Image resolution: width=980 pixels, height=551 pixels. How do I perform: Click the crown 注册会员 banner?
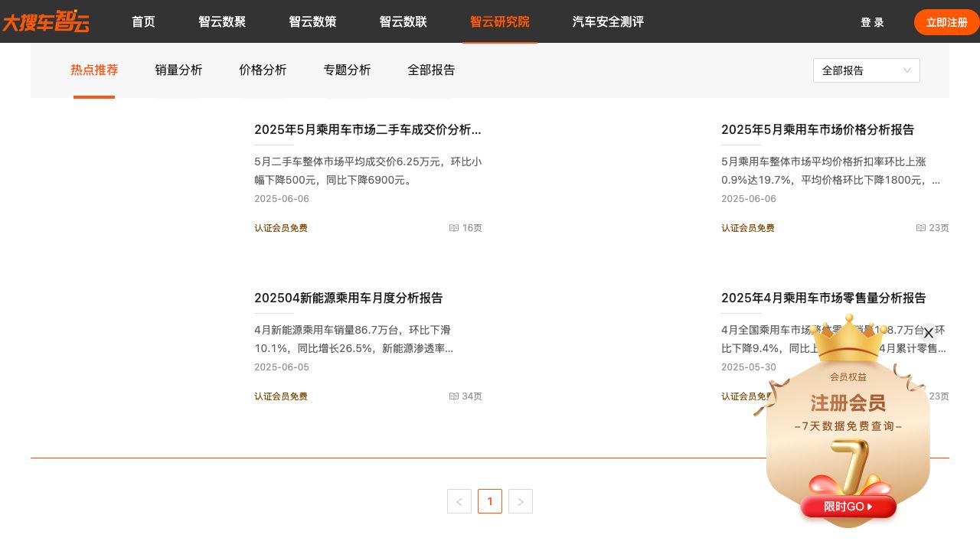[x=848, y=403]
